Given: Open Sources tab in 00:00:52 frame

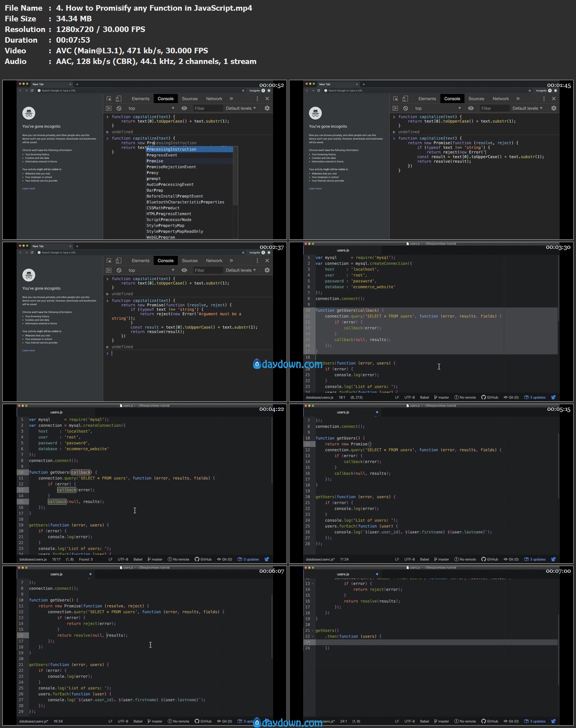Looking at the screenshot, I should click(190, 99).
